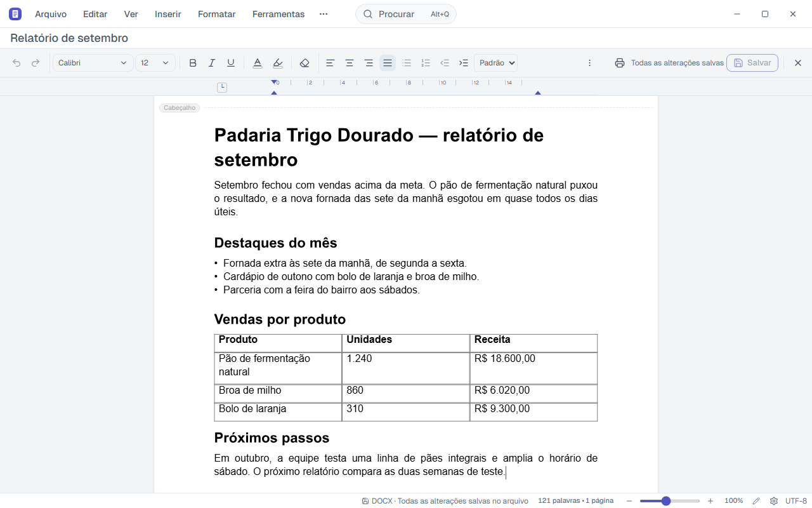
Task: Open the Arquivo menu
Action: (51, 14)
